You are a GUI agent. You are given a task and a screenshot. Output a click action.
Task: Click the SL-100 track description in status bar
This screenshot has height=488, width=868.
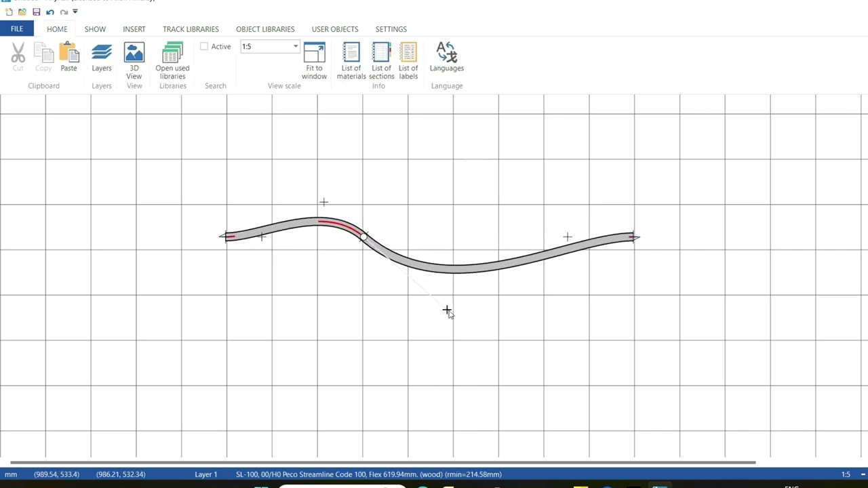(369, 474)
